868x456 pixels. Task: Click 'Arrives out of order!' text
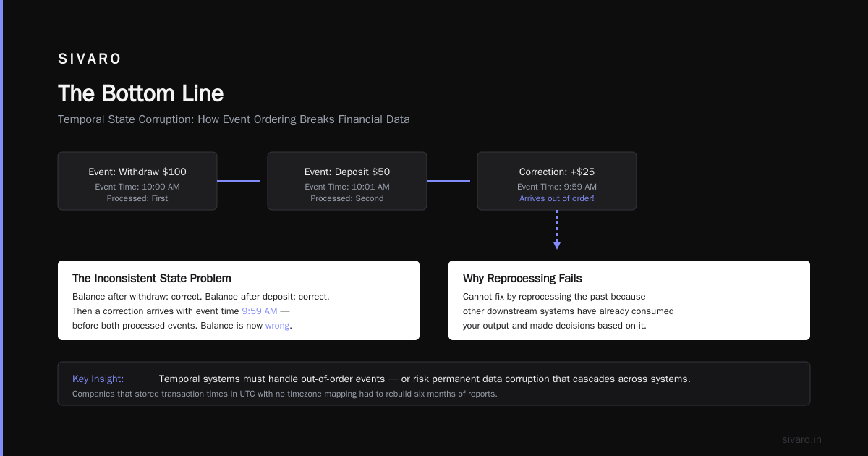click(x=557, y=198)
